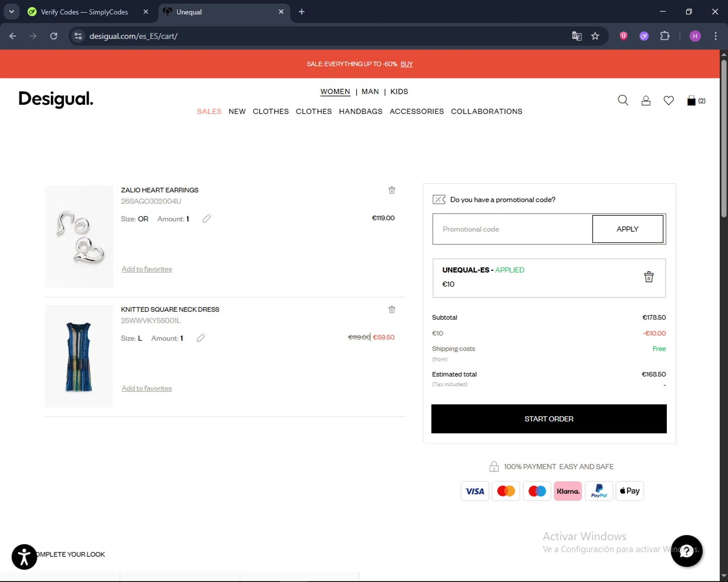The width and height of the screenshot is (728, 582).
Task: Select the WOMEN section
Action: (335, 92)
